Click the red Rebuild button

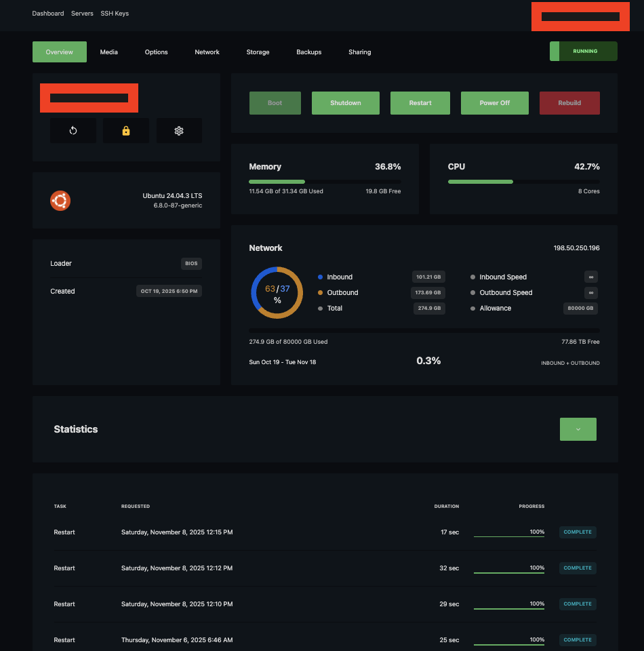pos(569,103)
